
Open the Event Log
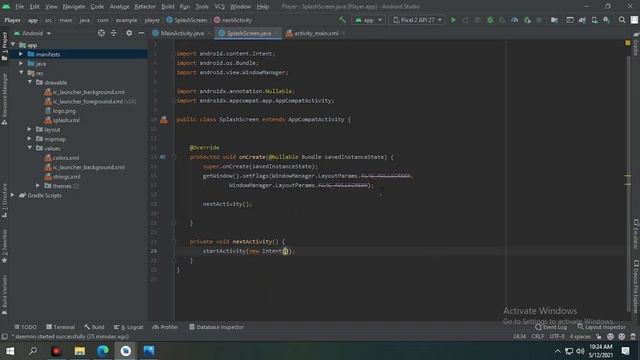coord(551,327)
